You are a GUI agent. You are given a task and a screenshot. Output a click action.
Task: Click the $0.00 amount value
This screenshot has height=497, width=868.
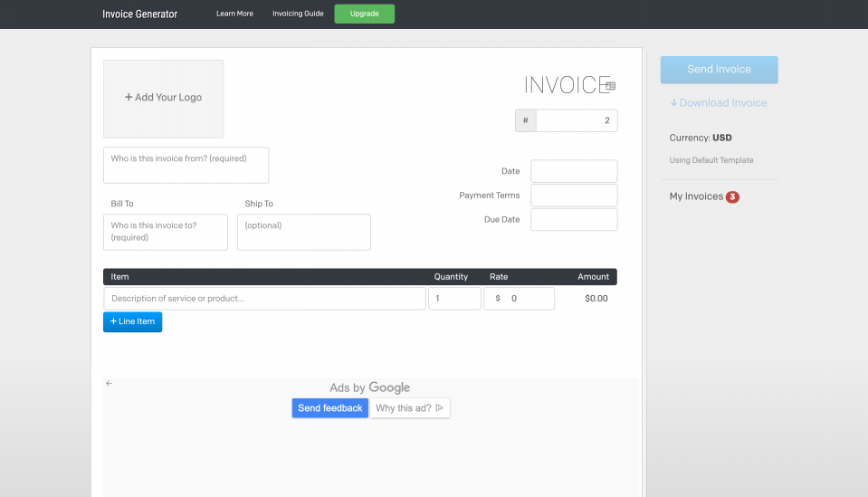pos(596,299)
